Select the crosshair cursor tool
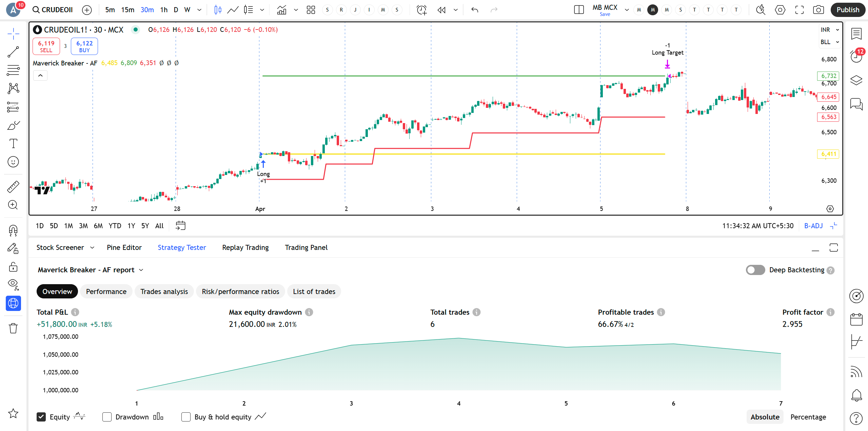Viewport: 868px width, 431px height. 13,34
